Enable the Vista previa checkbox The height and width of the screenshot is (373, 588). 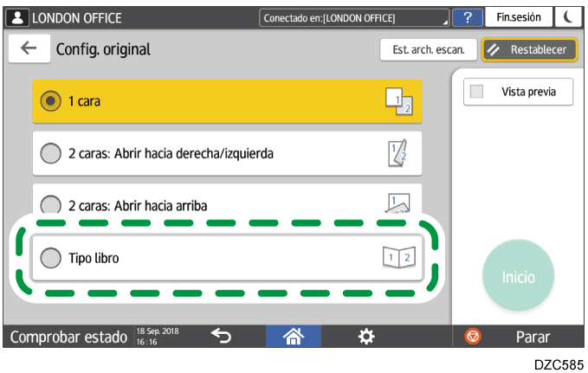pyautogui.click(x=476, y=92)
